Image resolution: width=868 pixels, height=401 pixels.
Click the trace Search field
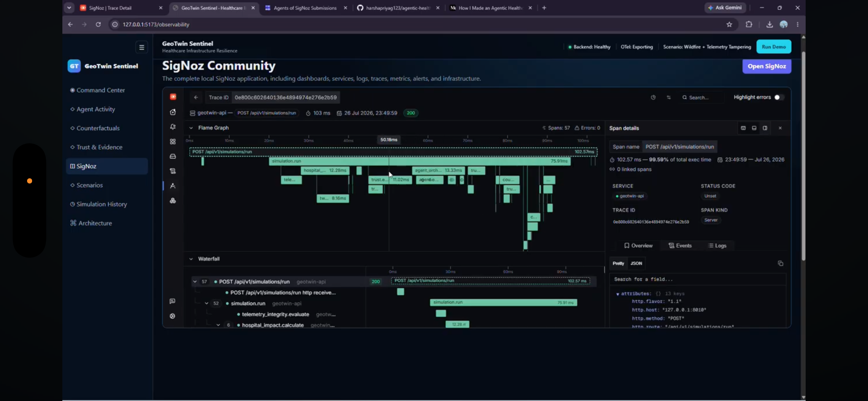click(702, 97)
